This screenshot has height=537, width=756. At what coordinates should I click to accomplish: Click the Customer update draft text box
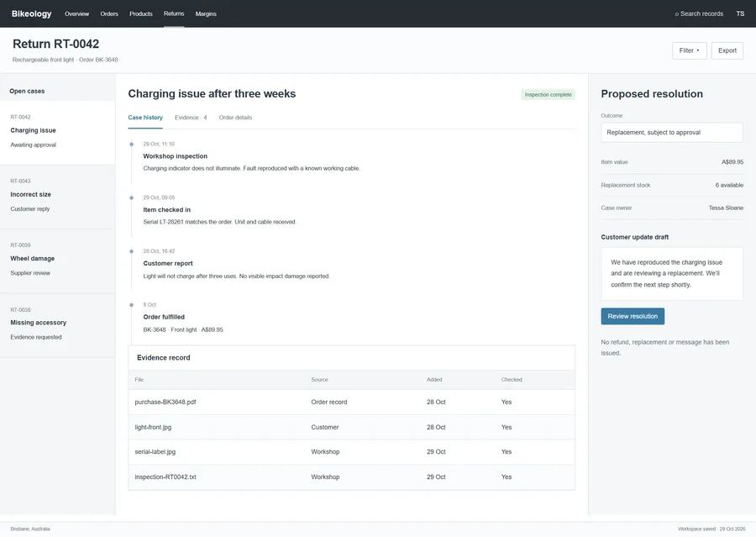(672, 274)
